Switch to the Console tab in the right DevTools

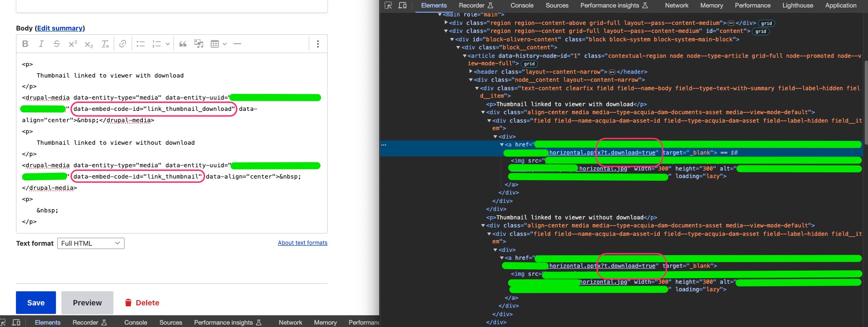522,6
